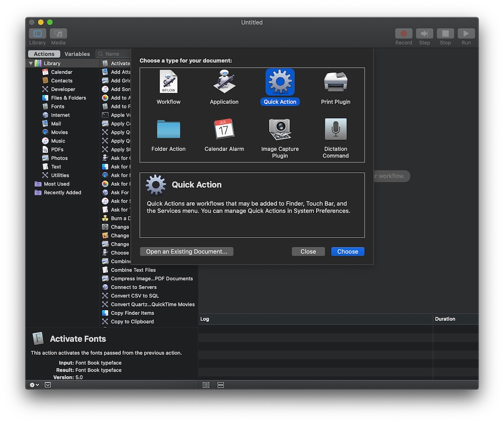Image resolution: width=504 pixels, height=423 pixels.
Task: Click the Quick Action gear icon
Action: coord(280,82)
